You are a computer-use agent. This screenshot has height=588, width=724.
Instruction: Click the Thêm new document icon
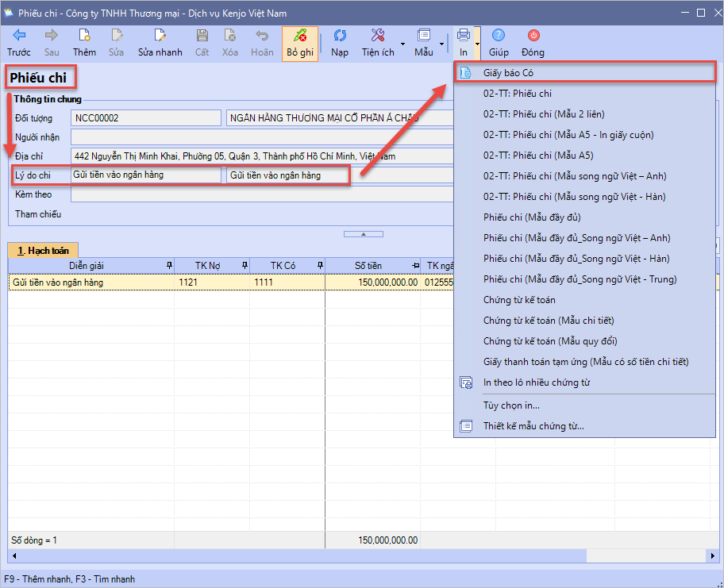[84, 36]
